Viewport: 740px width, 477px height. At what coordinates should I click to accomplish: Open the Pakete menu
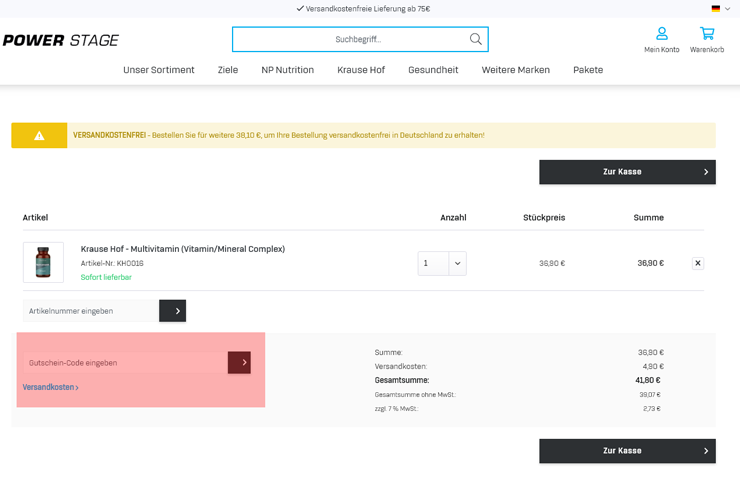coord(588,70)
